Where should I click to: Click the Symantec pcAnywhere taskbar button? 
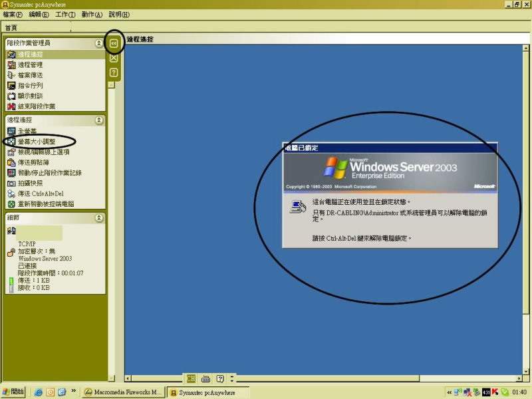[208, 392]
